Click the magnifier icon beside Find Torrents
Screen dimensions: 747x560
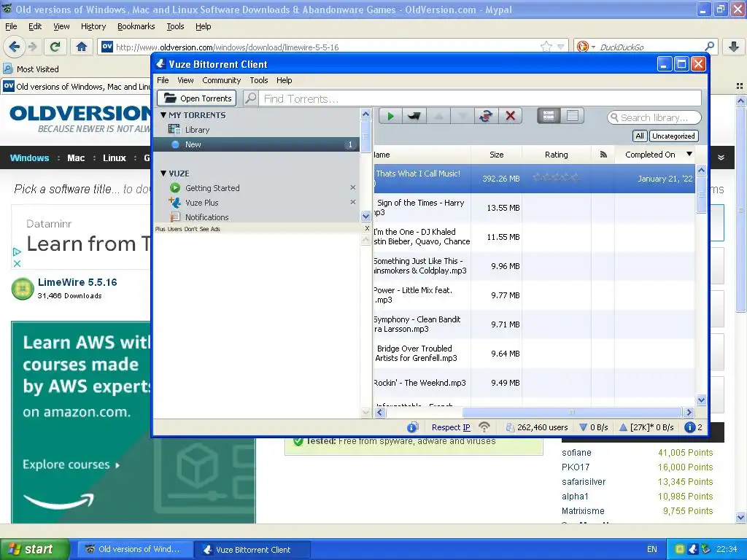tap(251, 98)
